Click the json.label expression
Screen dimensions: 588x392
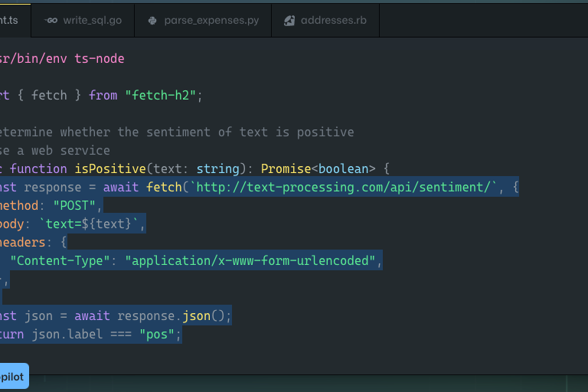tap(67, 335)
